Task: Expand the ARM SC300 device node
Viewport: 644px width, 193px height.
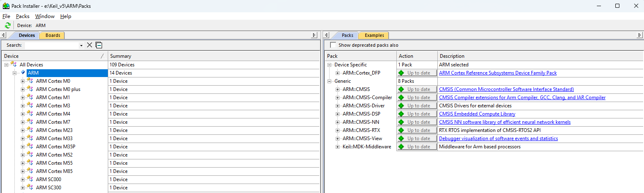Action: (23, 188)
